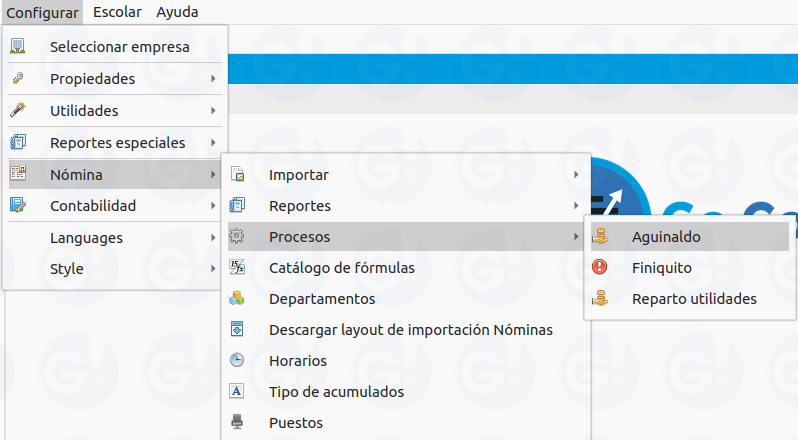Open Catálogo de fórmulas
This screenshot has height=440, width=798.
coord(341,268)
